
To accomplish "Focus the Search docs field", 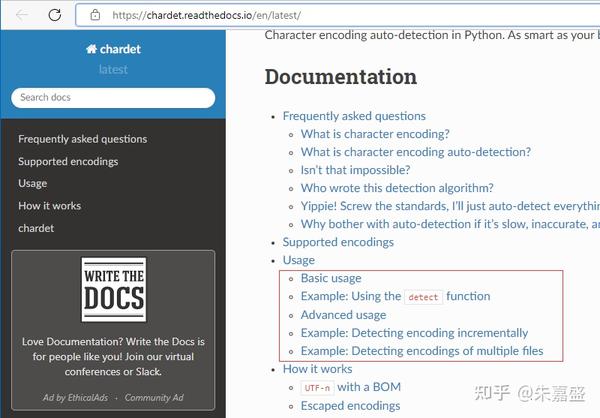I will pyautogui.click(x=113, y=97).
